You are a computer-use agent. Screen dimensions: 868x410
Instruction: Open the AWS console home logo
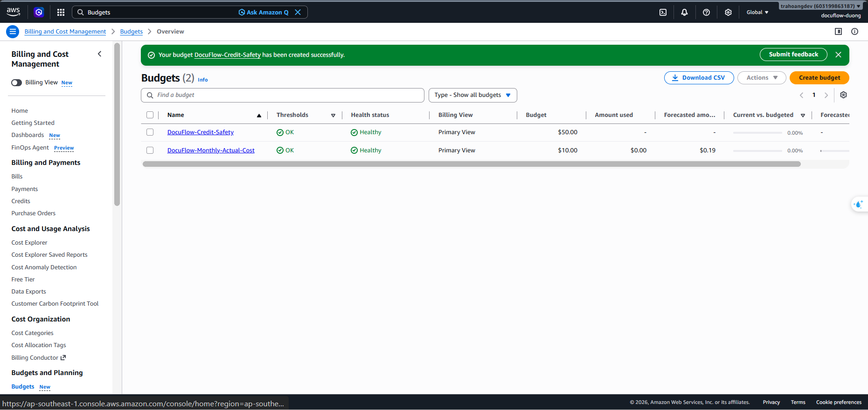(13, 12)
